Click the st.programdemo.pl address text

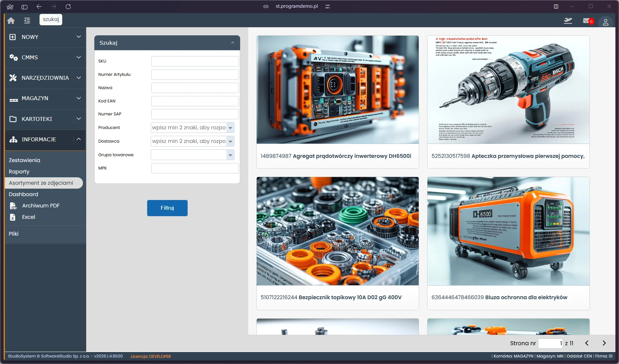tap(297, 6)
